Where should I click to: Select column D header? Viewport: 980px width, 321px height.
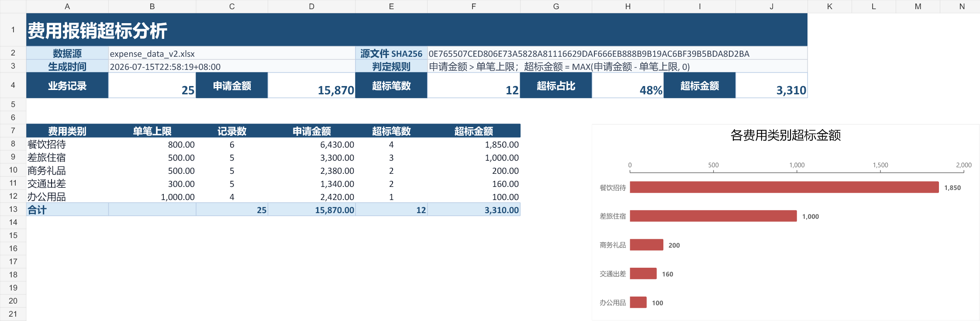[x=311, y=7]
